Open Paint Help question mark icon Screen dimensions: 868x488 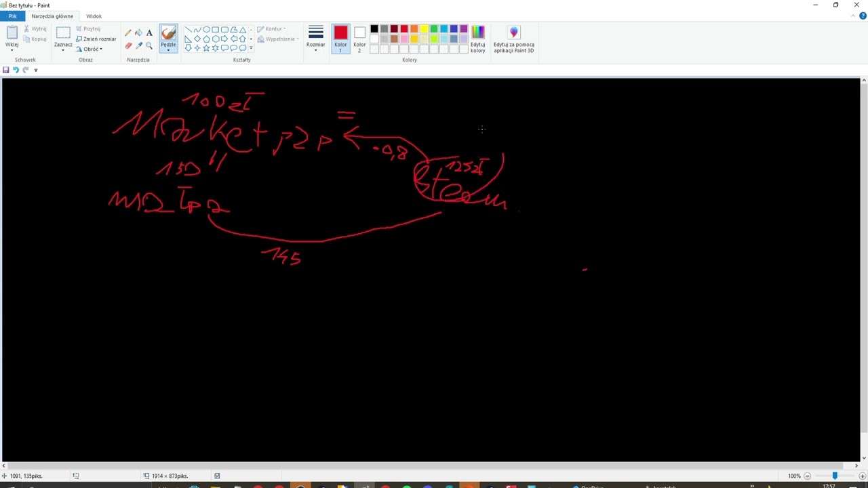tap(863, 16)
